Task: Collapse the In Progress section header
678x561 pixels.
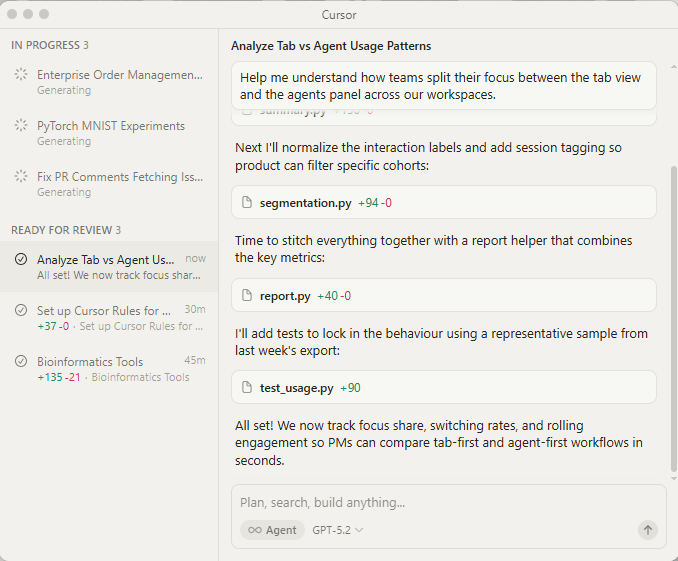Action: tap(50, 45)
